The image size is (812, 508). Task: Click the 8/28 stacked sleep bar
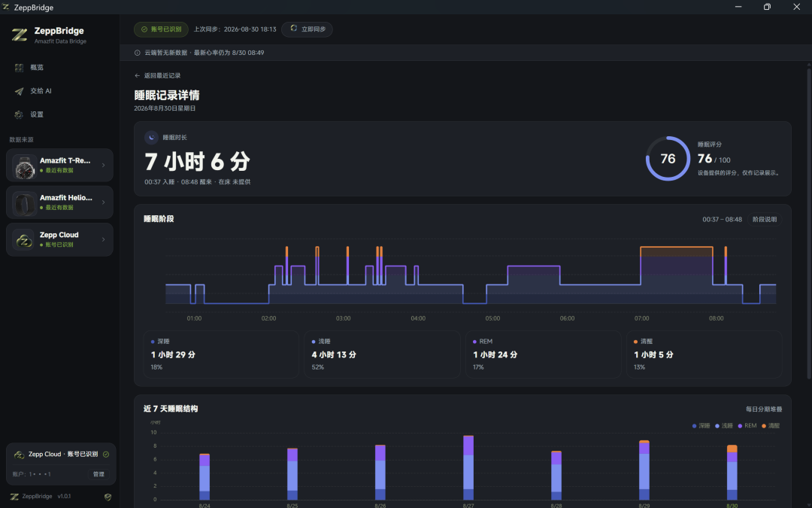pyautogui.click(x=556, y=476)
